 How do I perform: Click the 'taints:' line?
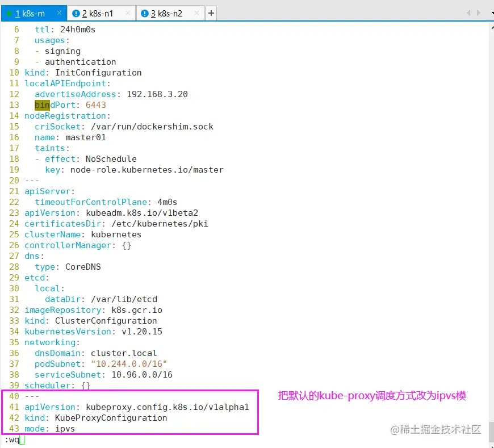(x=52, y=148)
